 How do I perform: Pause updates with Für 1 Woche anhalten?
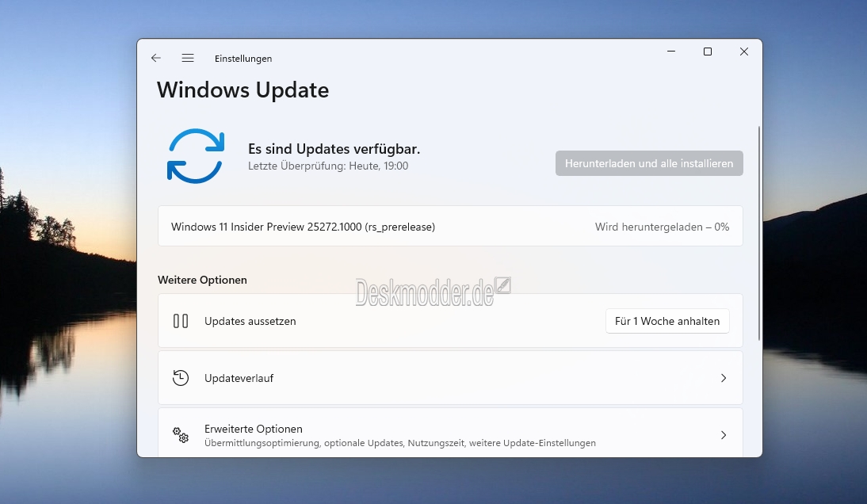pos(667,321)
